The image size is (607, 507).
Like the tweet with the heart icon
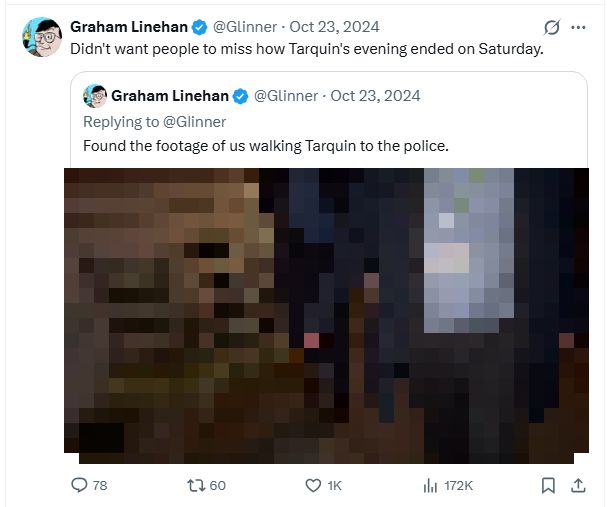(313, 485)
